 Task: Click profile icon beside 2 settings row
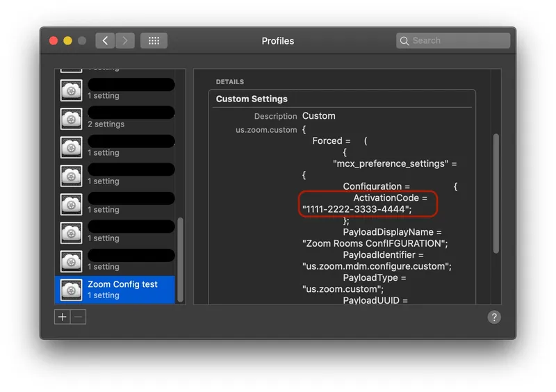(x=72, y=118)
